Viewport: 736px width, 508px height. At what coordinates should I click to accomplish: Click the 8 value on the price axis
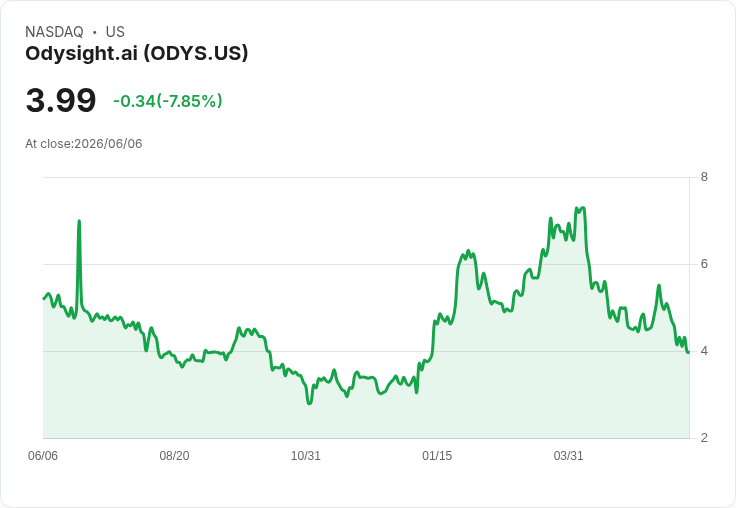704,177
